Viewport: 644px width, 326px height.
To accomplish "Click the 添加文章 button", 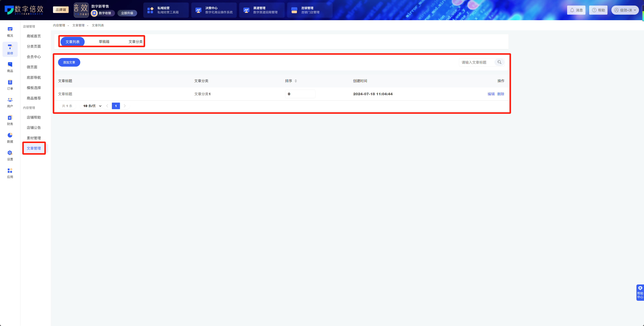I will tap(69, 62).
